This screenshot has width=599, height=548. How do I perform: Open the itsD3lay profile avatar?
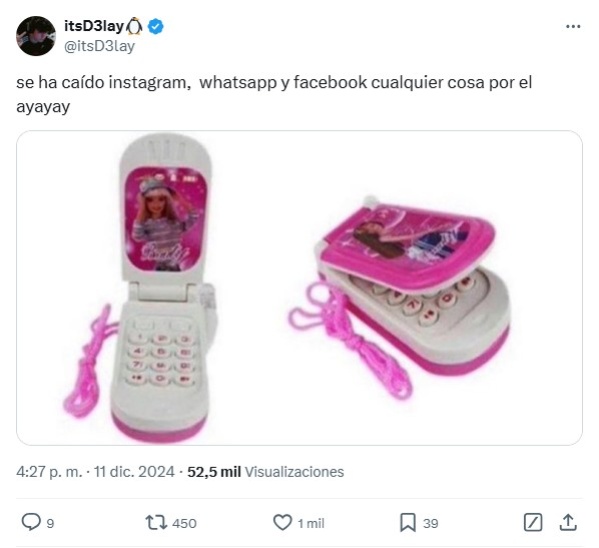pos(36,36)
